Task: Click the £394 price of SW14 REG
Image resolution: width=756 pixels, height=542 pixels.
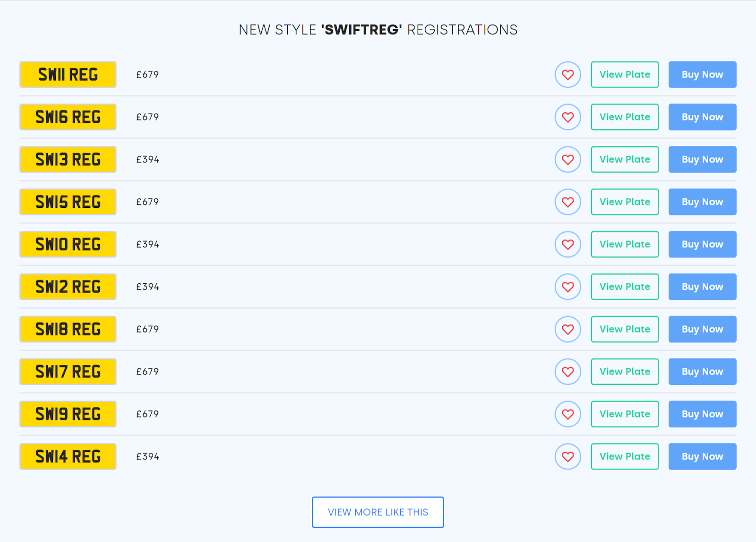Action: [x=147, y=457]
